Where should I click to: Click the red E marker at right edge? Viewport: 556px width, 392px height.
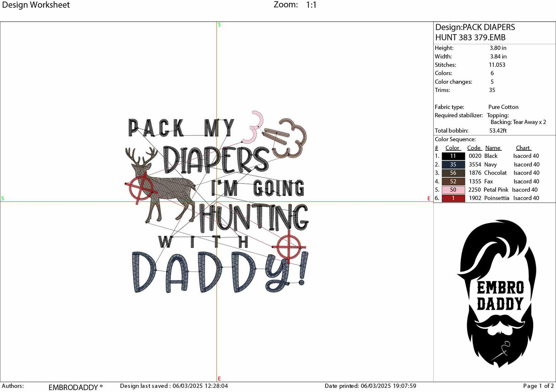click(x=429, y=199)
